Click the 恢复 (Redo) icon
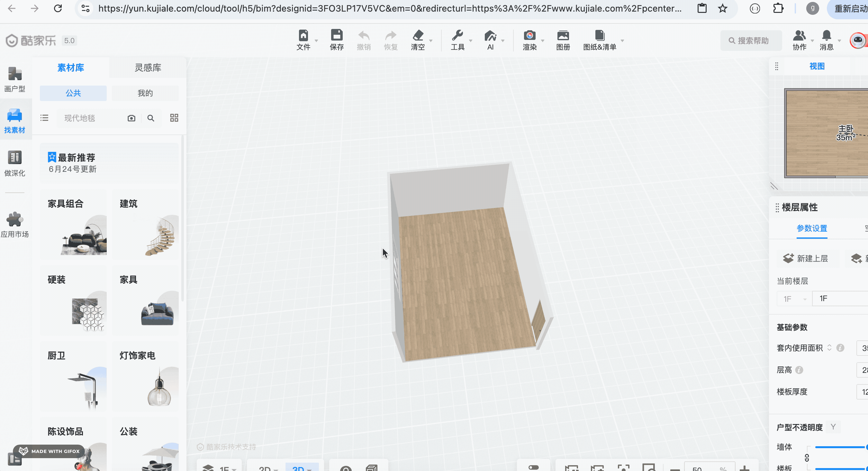This screenshot has height=471, width=868. tap(391, 35)
